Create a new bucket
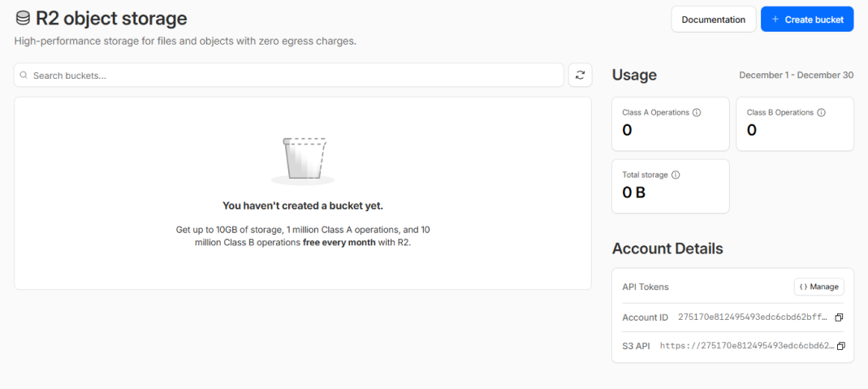The image size is (868, 389). (807, 19)
